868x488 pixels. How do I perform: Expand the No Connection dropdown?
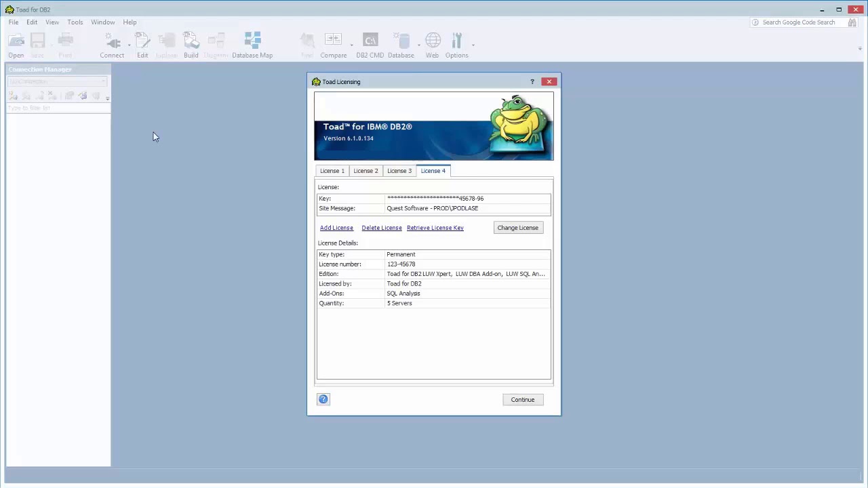click(103, 81)
